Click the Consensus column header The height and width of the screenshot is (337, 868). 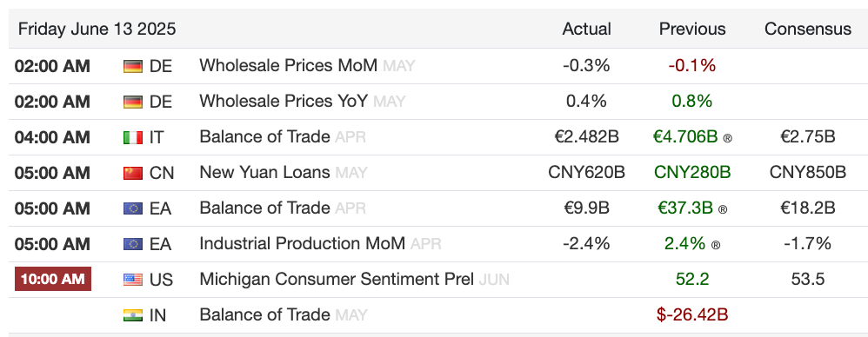808,30
